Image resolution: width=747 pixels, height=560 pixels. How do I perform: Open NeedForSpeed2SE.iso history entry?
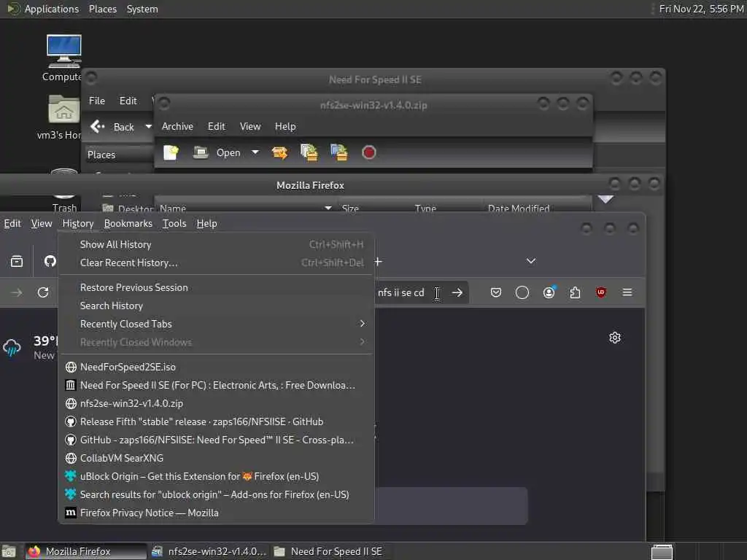pyautogui.click(x=216, y=367)
